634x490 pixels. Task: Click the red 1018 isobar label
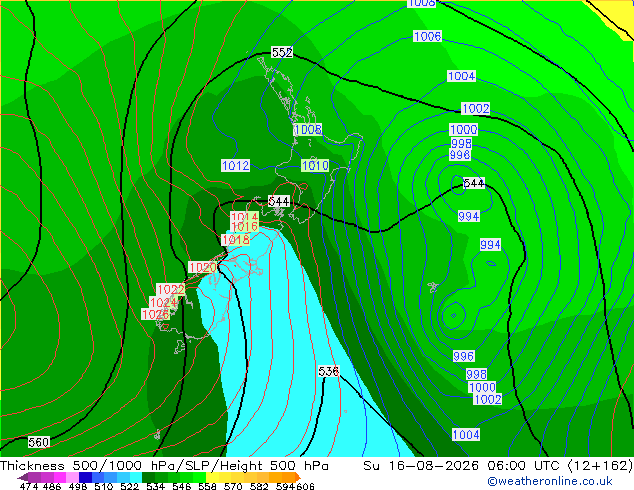[x=236, y=240]
